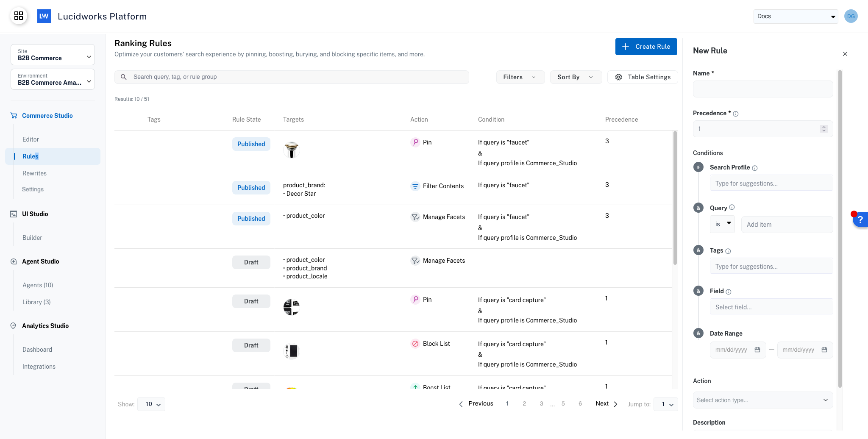The width and height of the screenshot is (868, 439).
Task: Open the start date calendar picker icon
Action: [757, 350]
